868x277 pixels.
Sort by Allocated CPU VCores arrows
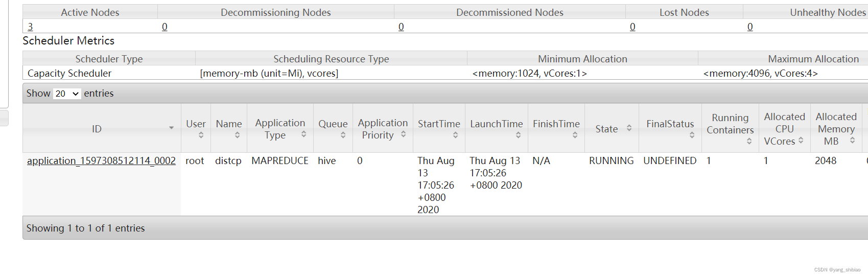(801, 140)
